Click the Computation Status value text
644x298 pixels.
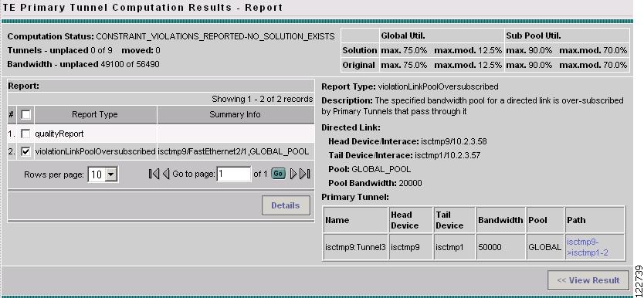[x=215, y=36]
